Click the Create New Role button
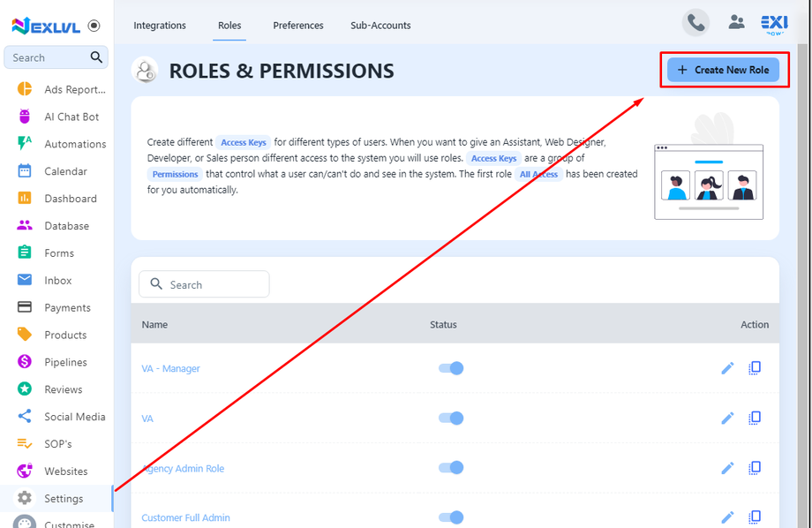 click(x=723, y=70)
